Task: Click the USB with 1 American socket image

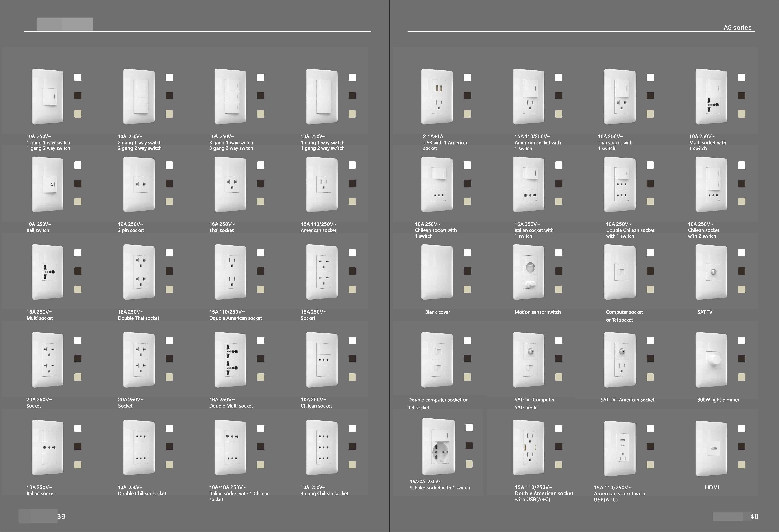Action: pos(437,97)
